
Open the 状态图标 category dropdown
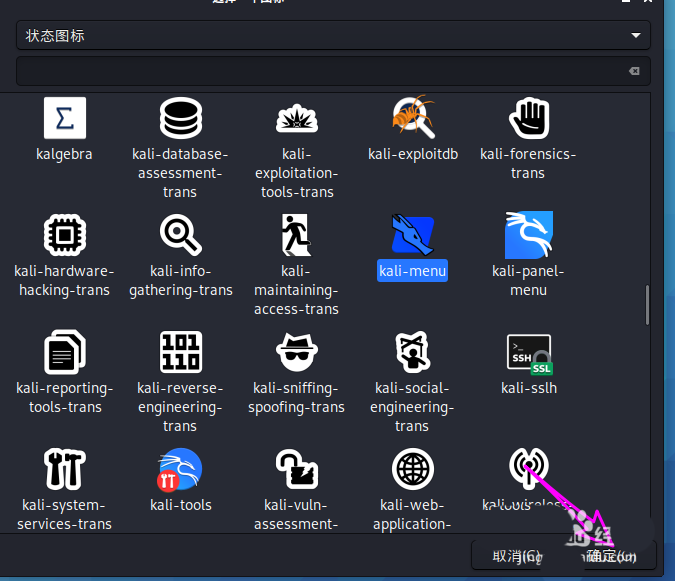[x=333, y=36]
